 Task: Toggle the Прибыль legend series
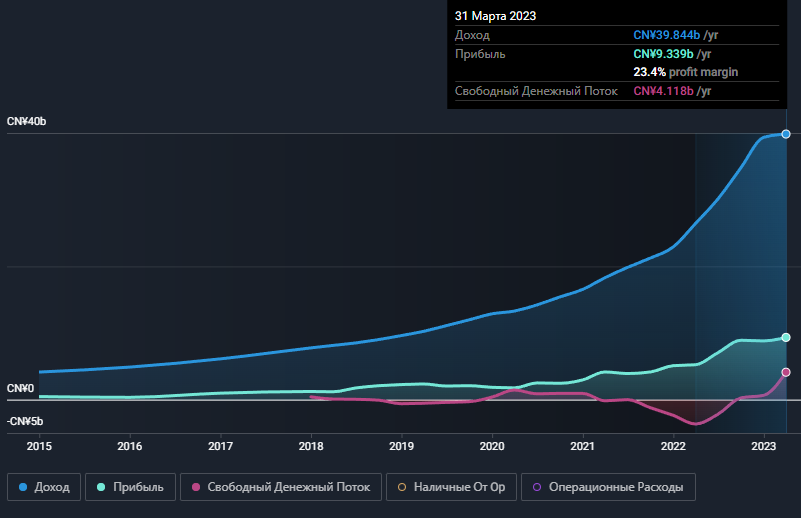pos(130,487)
